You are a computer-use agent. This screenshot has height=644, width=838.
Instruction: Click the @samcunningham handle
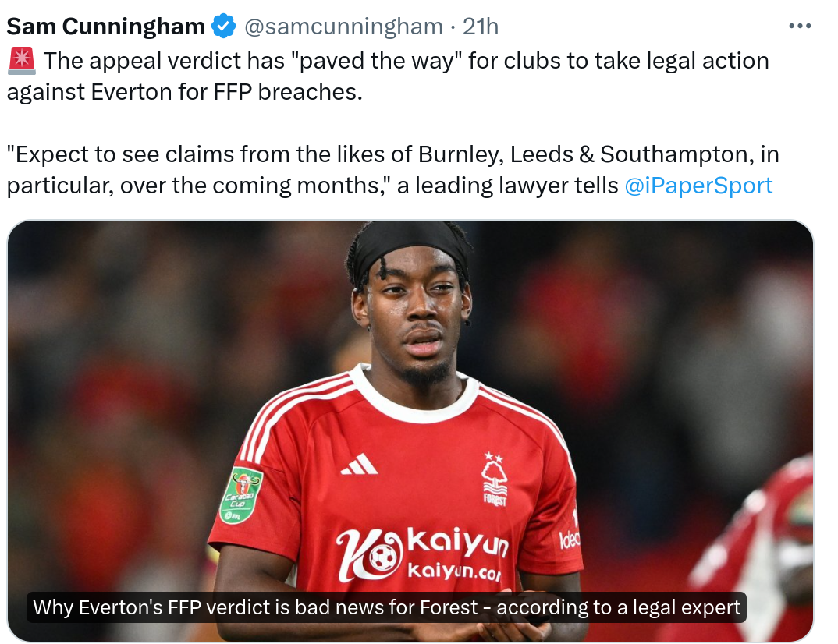(x=343, y=27)
